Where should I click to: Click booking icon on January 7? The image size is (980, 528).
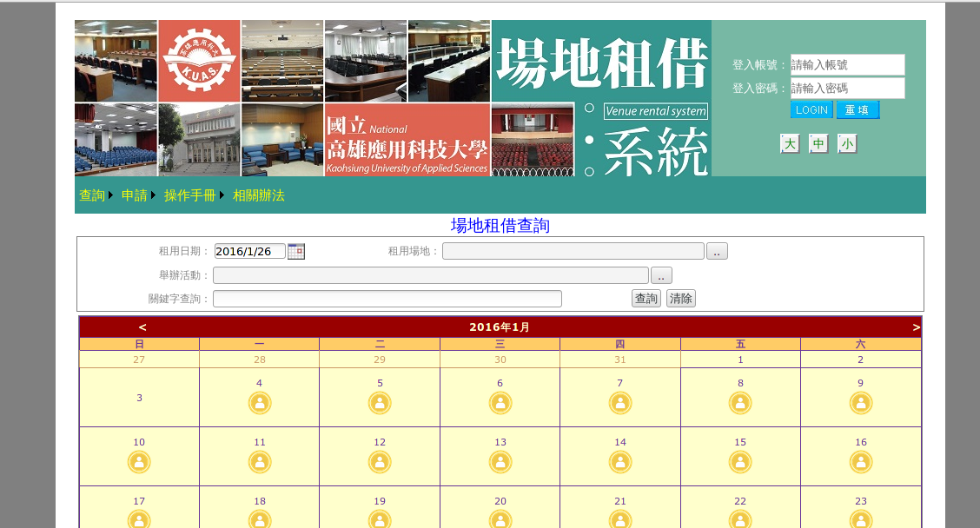620,403
